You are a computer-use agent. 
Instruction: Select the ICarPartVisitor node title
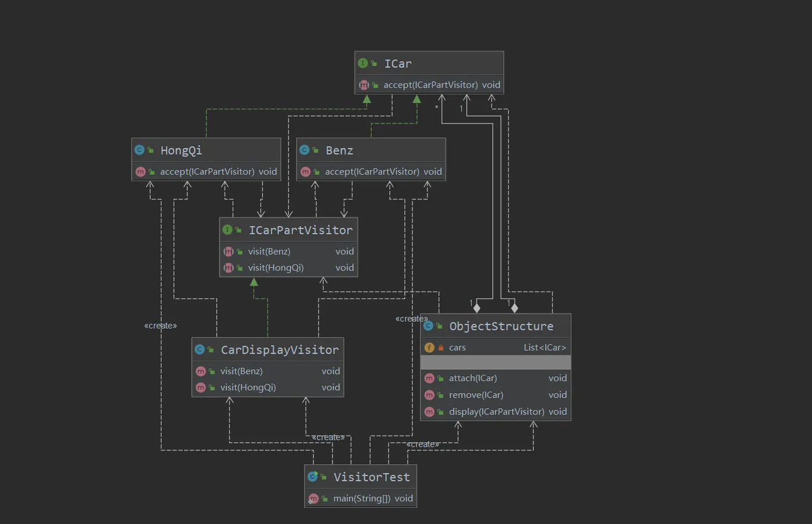pos(300,230)
